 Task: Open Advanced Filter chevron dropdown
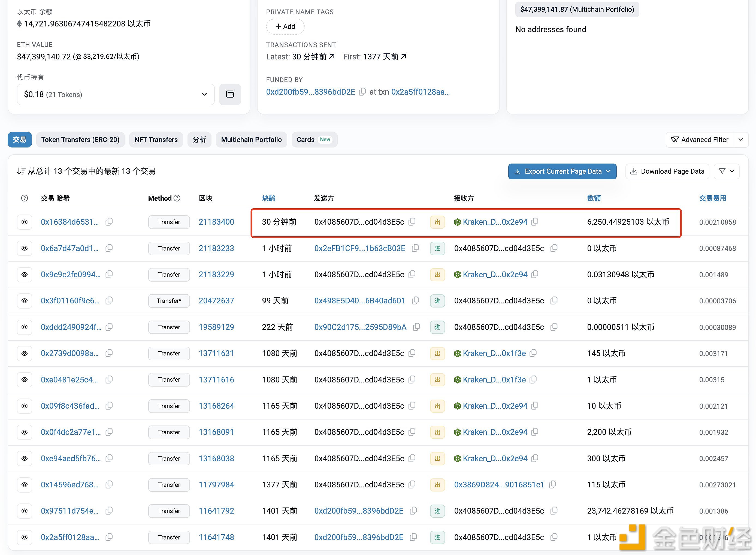pos(741,140)
